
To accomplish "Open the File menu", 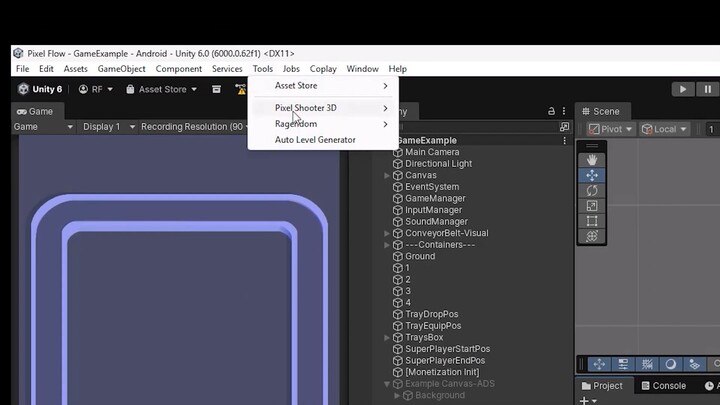I will point(22,69).
